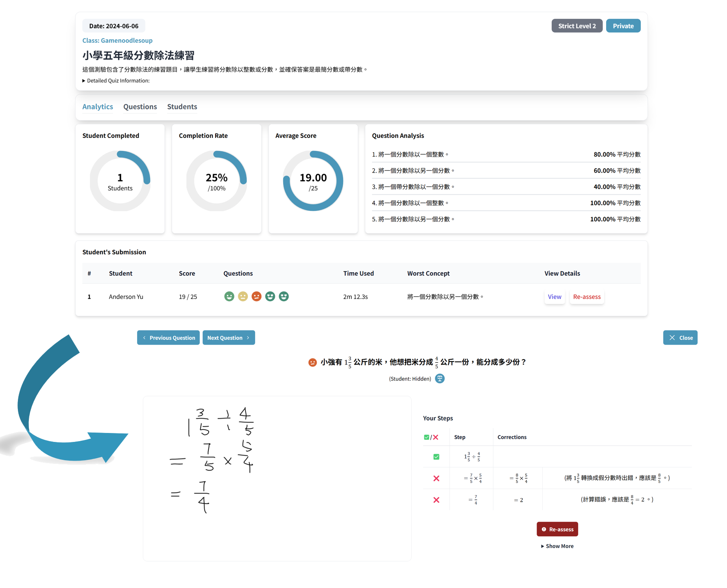Expand the Show More section
The width and height of the screenshot is (727, 588).
557,546
